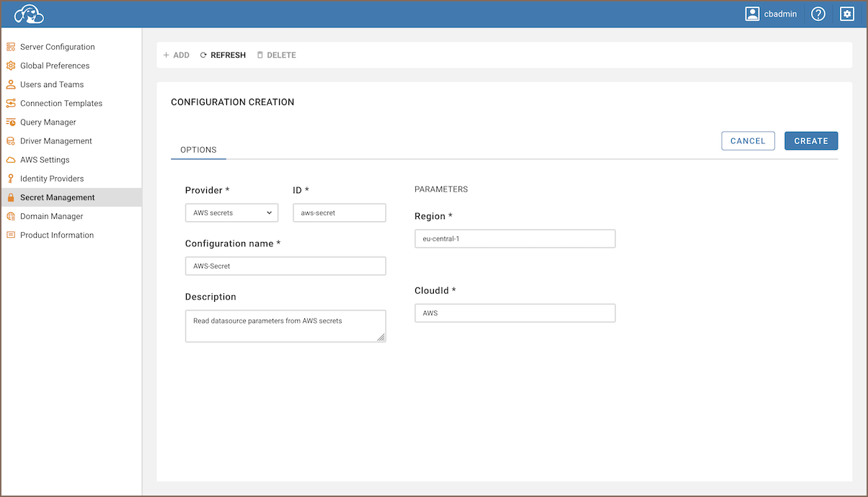This screenshot has width=868, height=497.
Task: Click the settings gear icon in header
Action: pos(847,14)
